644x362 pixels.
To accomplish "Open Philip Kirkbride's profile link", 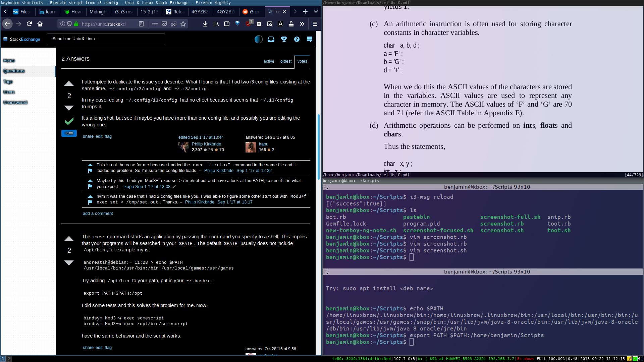I will [206, 144].
